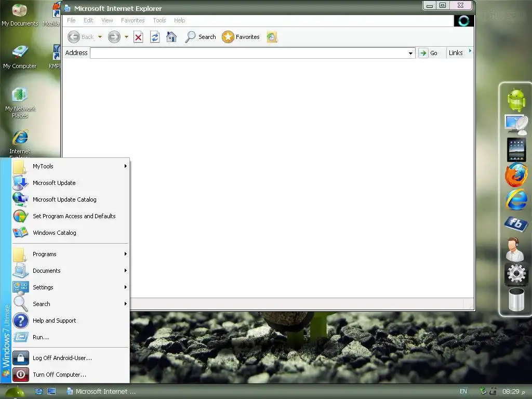
Task: Expand the Links toolbar chevron
Action: [x=470, y=51]
